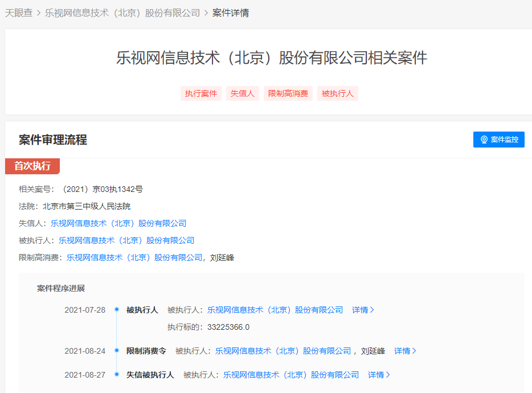Select the 案件审理流程 section heading
Screen dimensions: 532x393
53,140
